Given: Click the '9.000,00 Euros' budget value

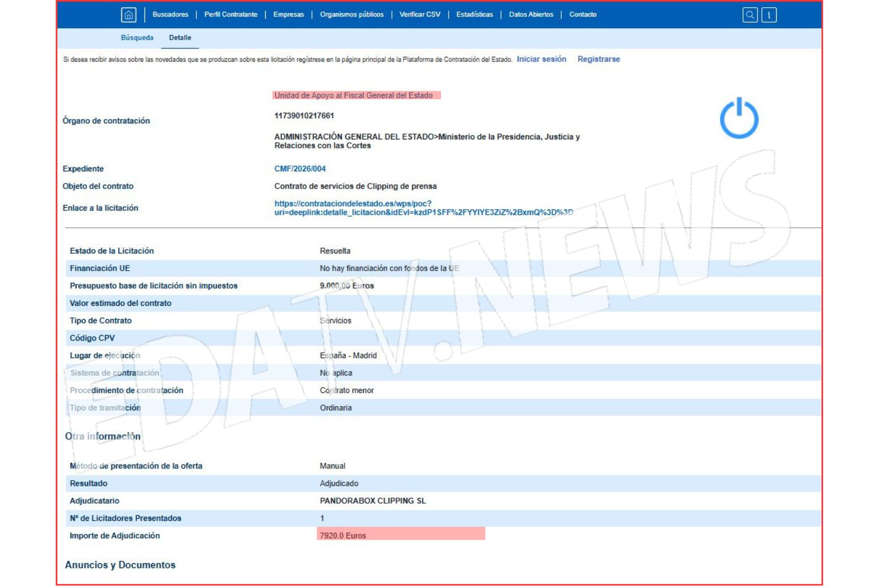Looking at the screenshot, I should tap(347, 285).
